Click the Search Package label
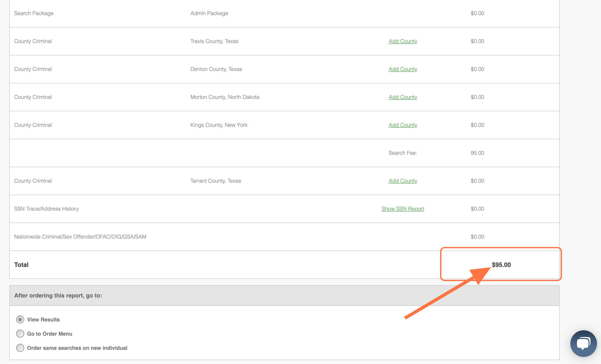This screenshot has height=364, width=601. pos(34,13)
